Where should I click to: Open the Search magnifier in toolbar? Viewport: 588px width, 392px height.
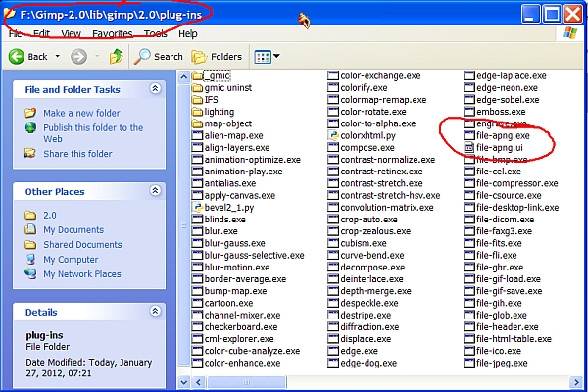click(142, 57)
